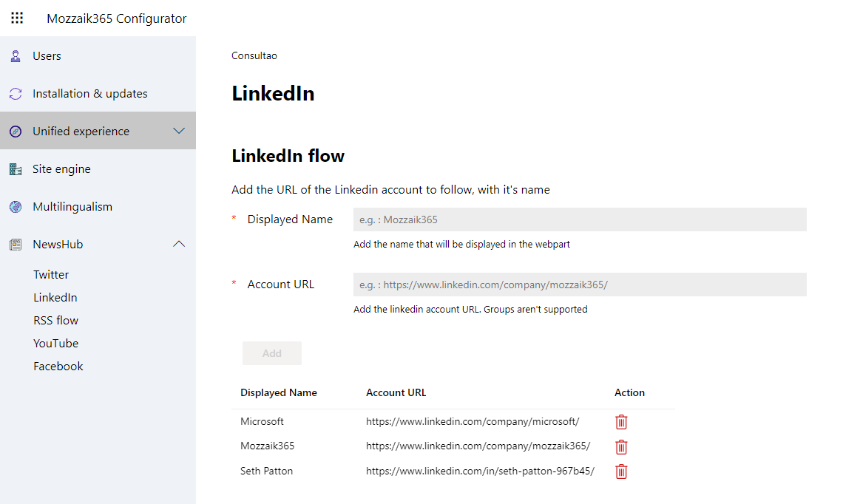Click the Account URL column header
843x504 pixels.
396,392
